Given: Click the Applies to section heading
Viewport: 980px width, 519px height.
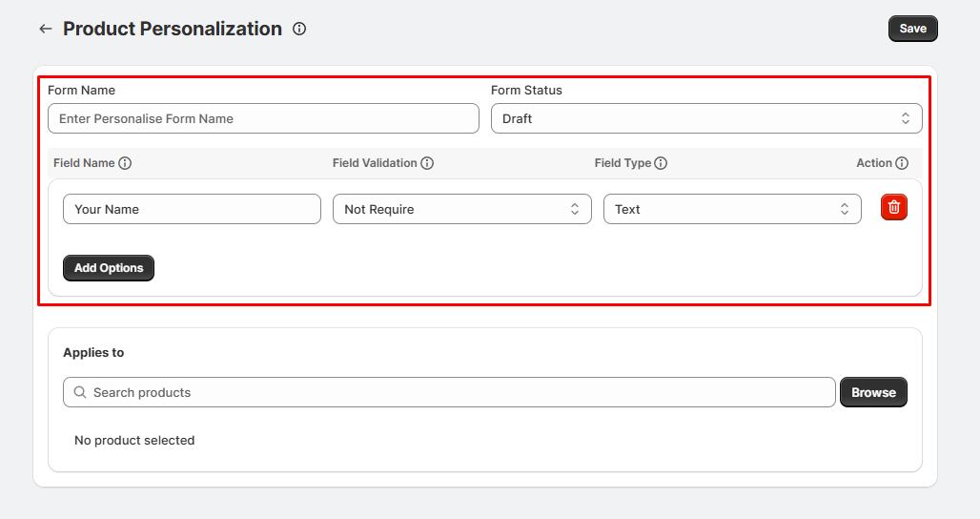Looking at the screenshot, I should (93, 352).
